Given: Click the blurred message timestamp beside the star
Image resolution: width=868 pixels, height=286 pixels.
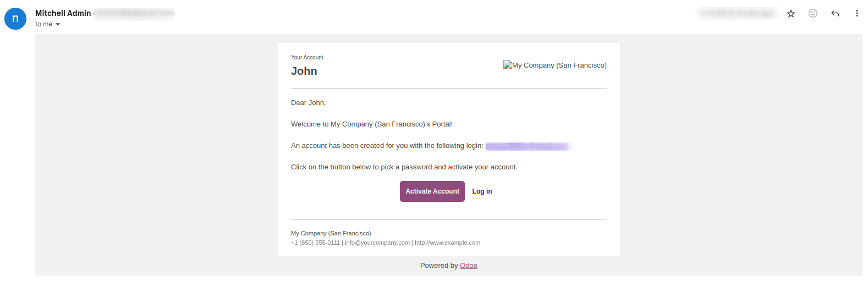Looking at the screenshot, I should (x=738, y=13).
